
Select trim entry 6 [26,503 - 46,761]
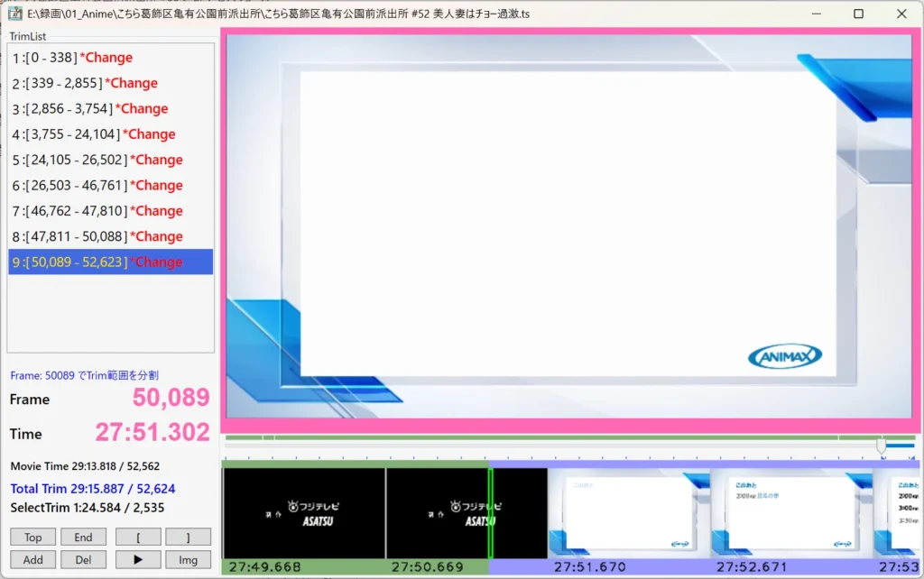(x=97, y=186)
